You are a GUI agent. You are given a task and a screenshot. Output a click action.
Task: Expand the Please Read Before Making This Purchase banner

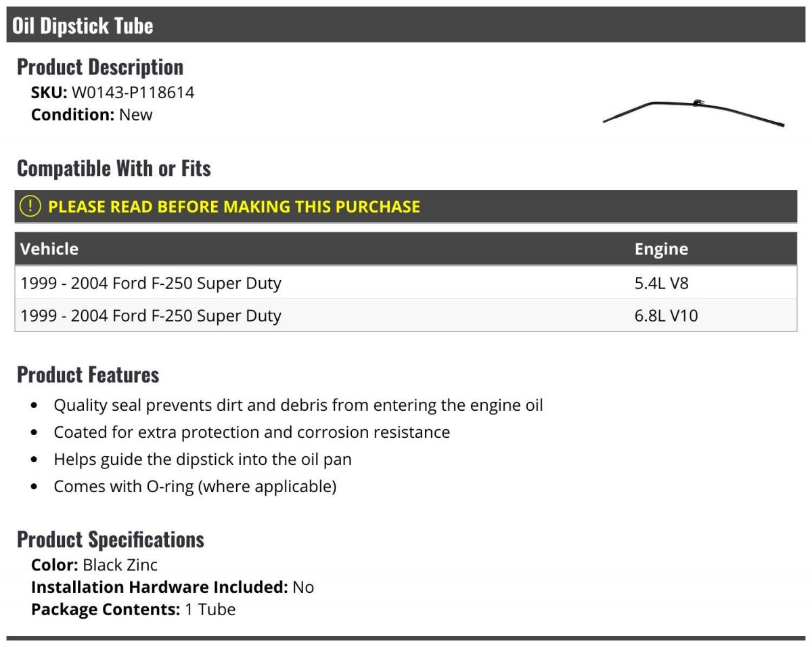coord(406,206)
